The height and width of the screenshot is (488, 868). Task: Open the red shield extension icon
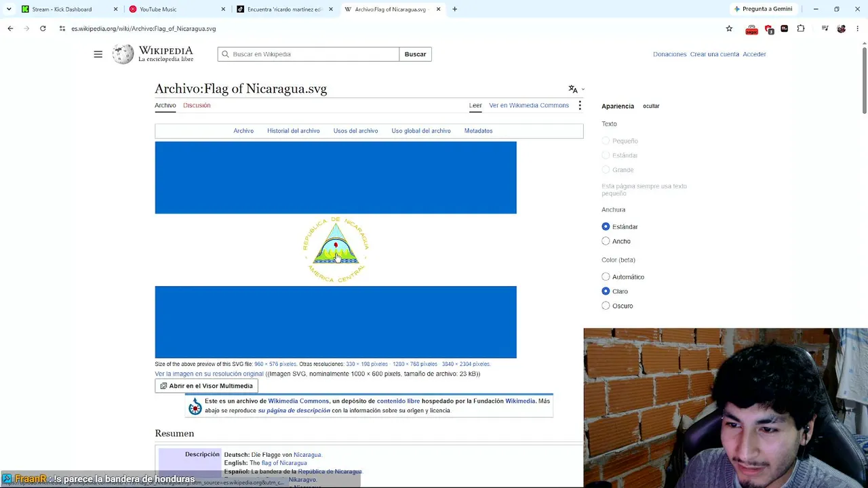coord(769,28)
